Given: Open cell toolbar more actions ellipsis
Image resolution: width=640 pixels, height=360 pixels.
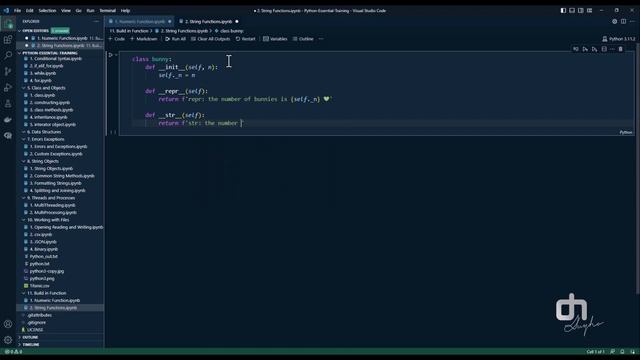Looking at the screenshot, I should [612, 49].
